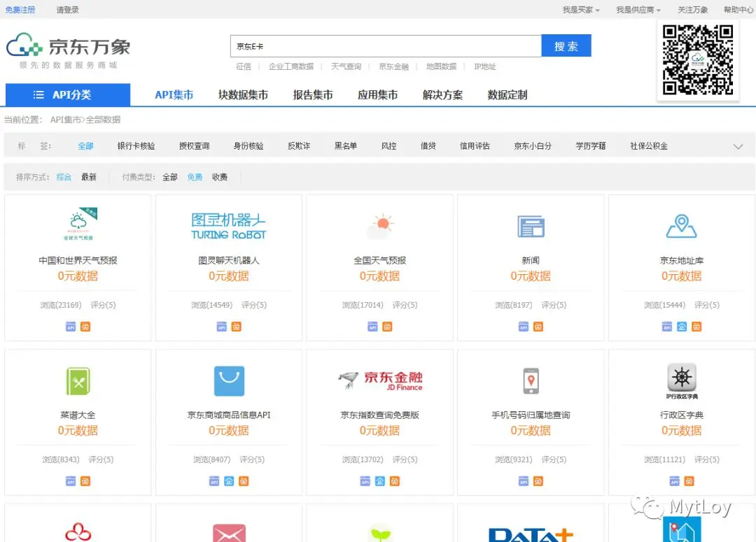Sort by 最新
The width and height of the screenshot is (756, 542).
(89, 178)
